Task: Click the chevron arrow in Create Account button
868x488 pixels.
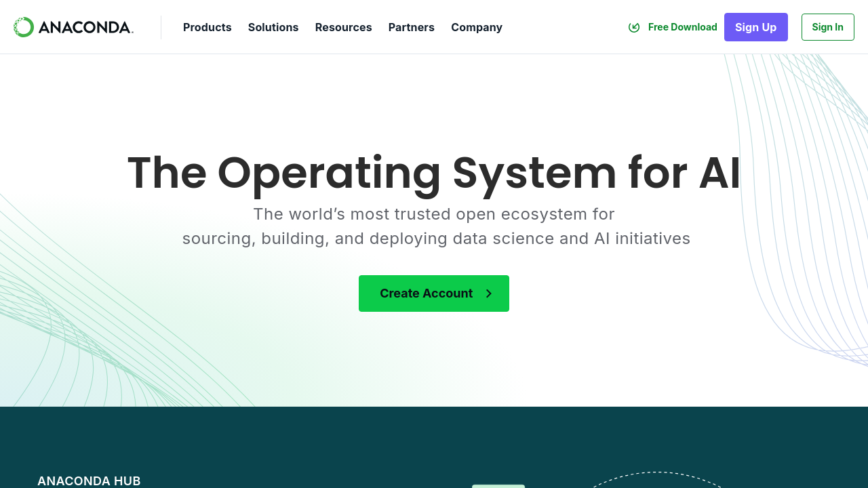Action: 488,293
